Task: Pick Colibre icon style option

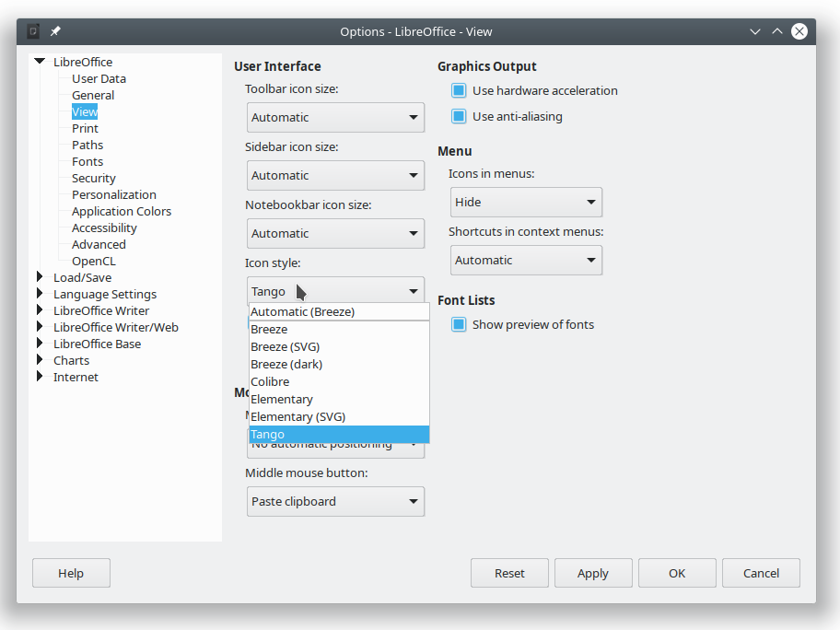Action: (x=340, y=382)
